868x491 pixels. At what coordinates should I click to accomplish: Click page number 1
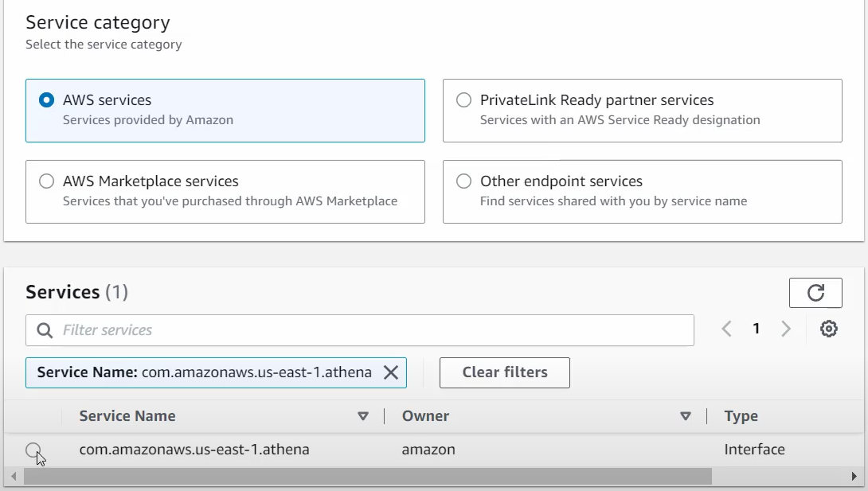[x=757, y=329]
